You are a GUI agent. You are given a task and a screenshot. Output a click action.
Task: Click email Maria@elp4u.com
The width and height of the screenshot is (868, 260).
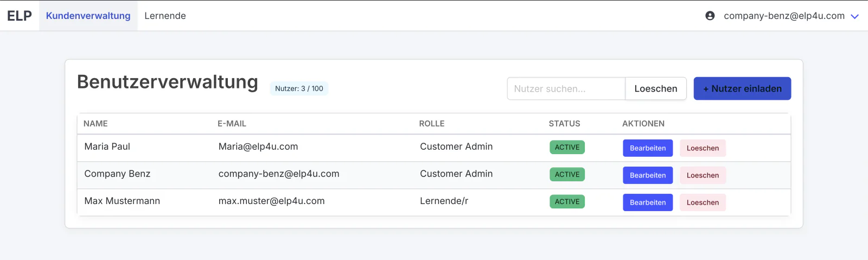258,147
